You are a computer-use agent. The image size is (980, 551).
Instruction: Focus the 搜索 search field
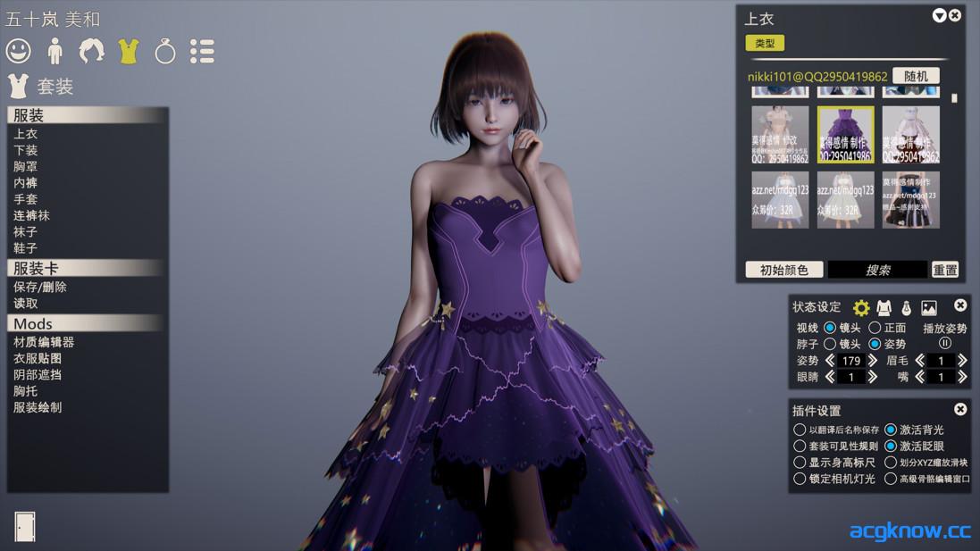point(877,270)
